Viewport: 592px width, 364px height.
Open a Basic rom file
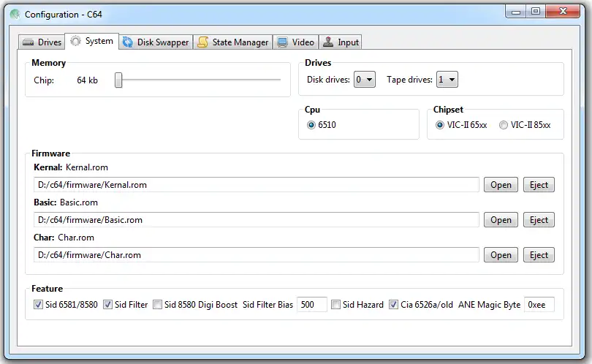501,220
